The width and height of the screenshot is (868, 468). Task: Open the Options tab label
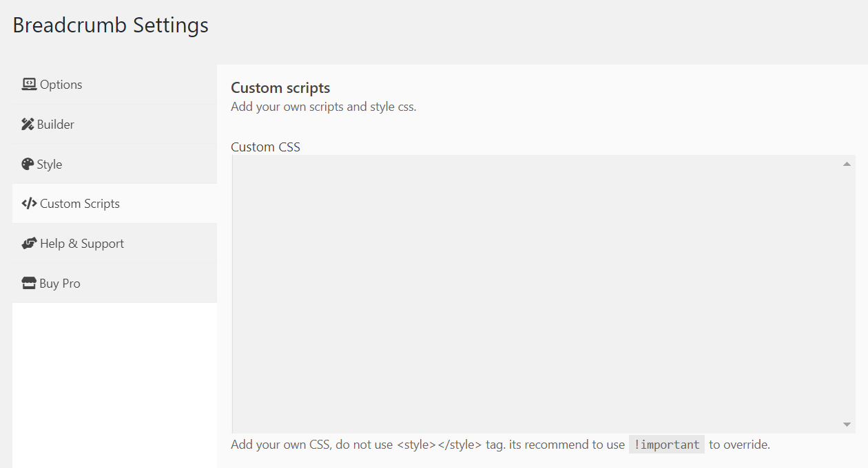tap(61, 85)
